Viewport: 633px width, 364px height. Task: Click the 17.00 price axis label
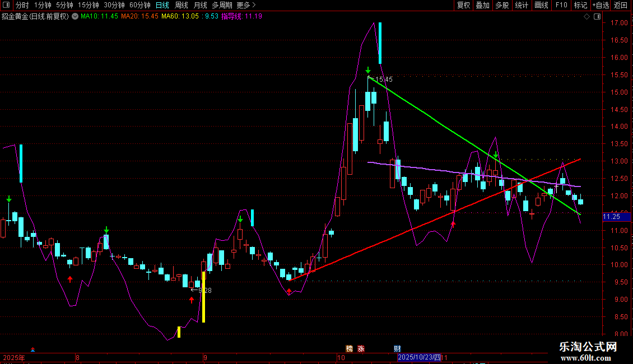[x=619, y=23]
